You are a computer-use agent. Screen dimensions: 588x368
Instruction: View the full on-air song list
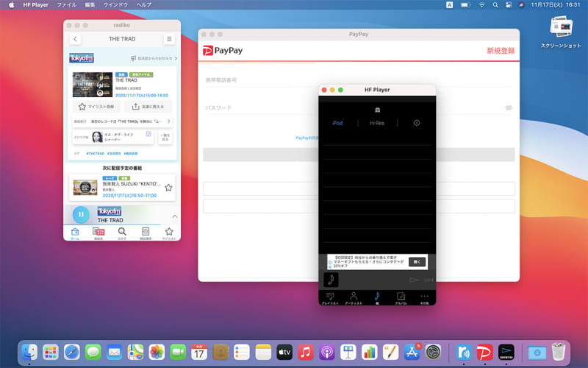click(165, 137)
